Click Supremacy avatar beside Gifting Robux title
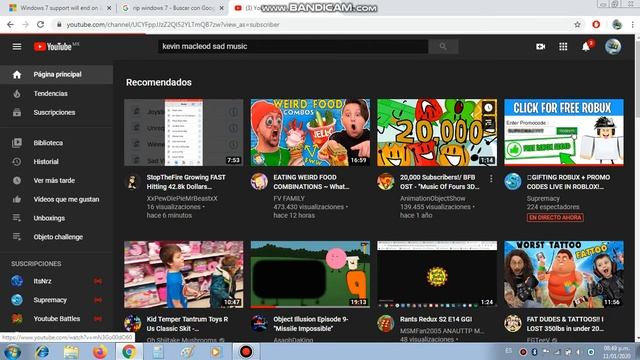Image resolution: width=640 pixels, height=360 pixels. point(513,182)
